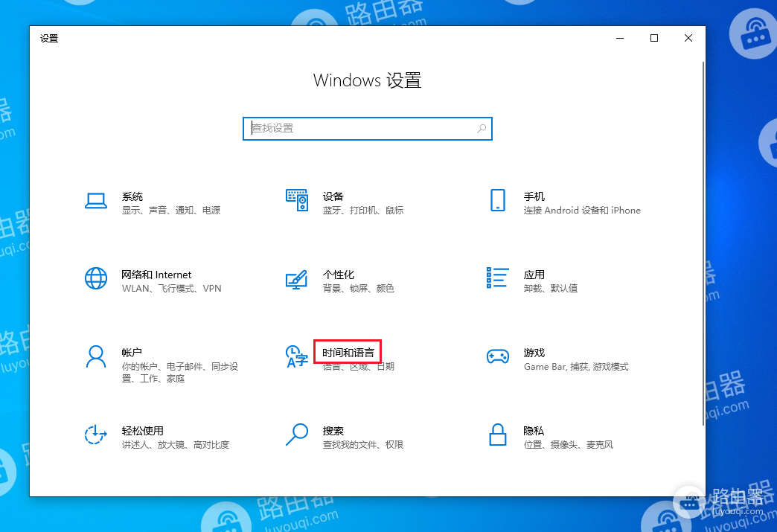Open the 帐户 settings title

132,353
